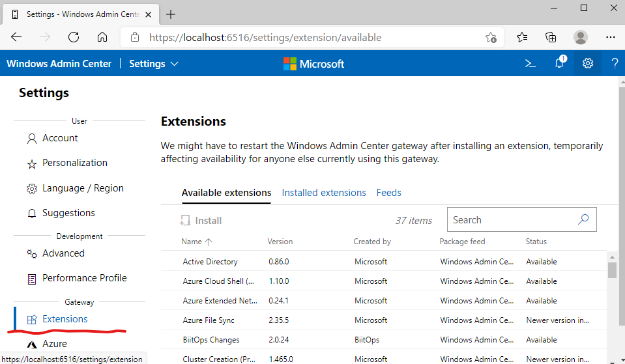Click the browser back arrow
Viewport: 625px width, 364px height.
pyautogui.click(x=16, y=37)
